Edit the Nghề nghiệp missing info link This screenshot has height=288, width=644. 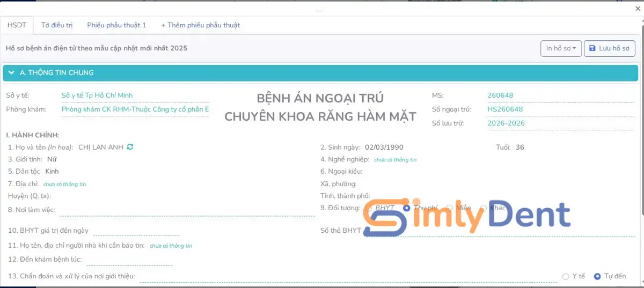(x=395, y=160)
